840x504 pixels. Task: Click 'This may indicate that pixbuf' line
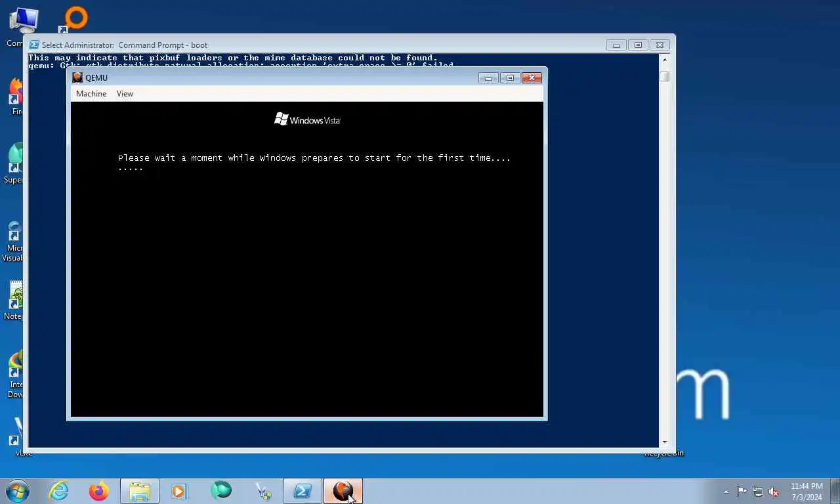point(233,58)
